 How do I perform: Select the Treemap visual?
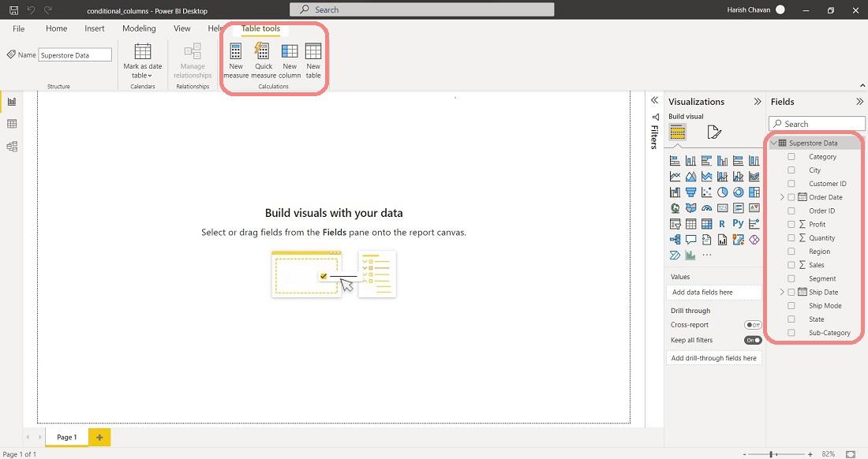point(754,192)
